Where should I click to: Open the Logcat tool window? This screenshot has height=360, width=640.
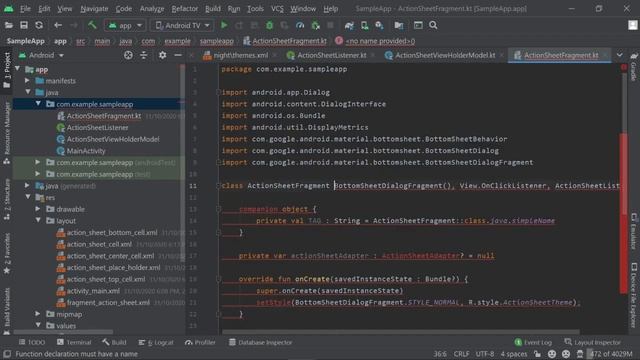tap(156, 342)
